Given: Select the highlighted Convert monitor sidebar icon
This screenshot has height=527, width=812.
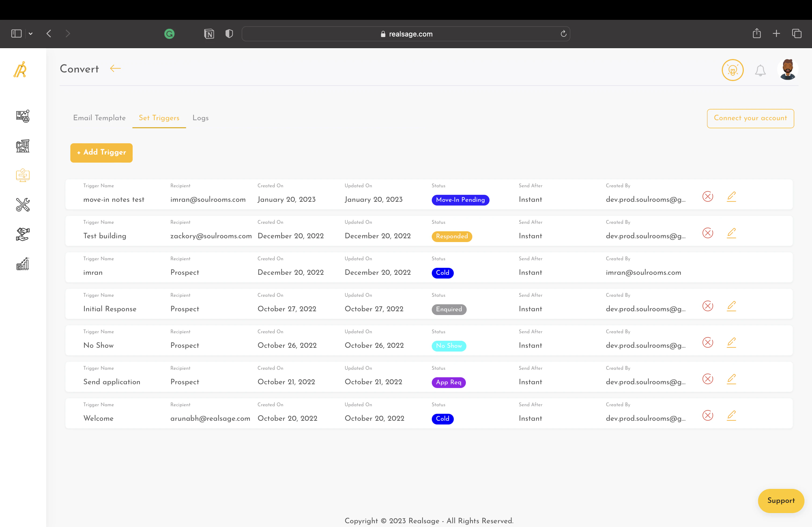Looking at the screenshot, I should click(22, 175).
